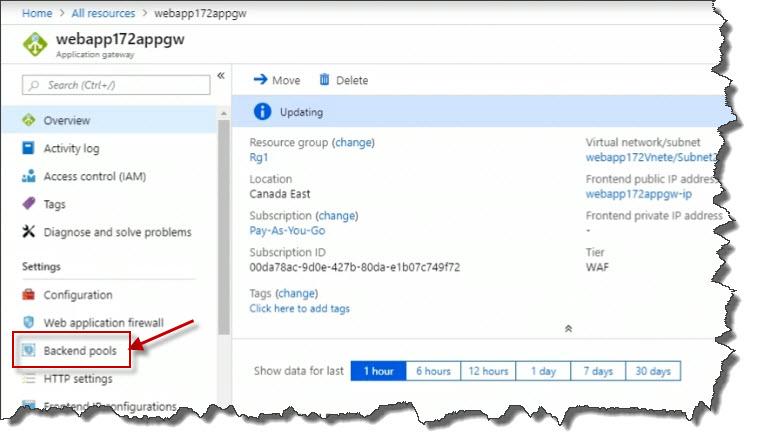Click the Delete trash can icon

point(324,79)
